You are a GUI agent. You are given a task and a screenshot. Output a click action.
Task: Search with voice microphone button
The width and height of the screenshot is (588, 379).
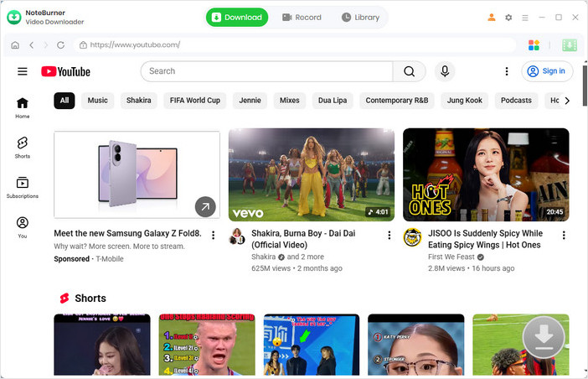(445, 71)
